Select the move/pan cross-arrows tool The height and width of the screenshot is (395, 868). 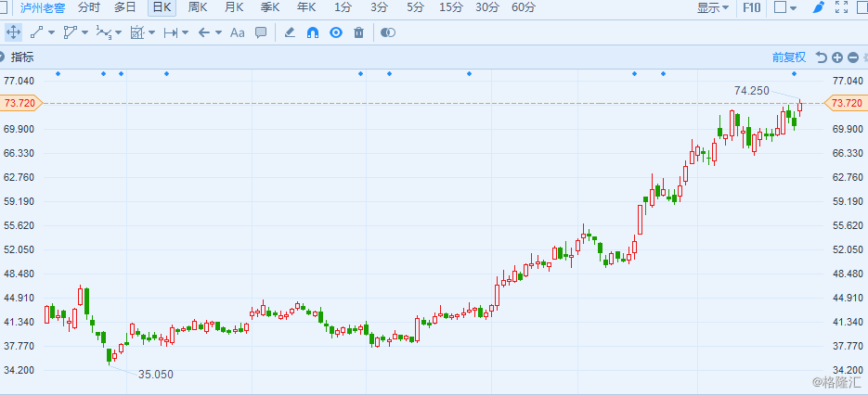tap(13, 32)
